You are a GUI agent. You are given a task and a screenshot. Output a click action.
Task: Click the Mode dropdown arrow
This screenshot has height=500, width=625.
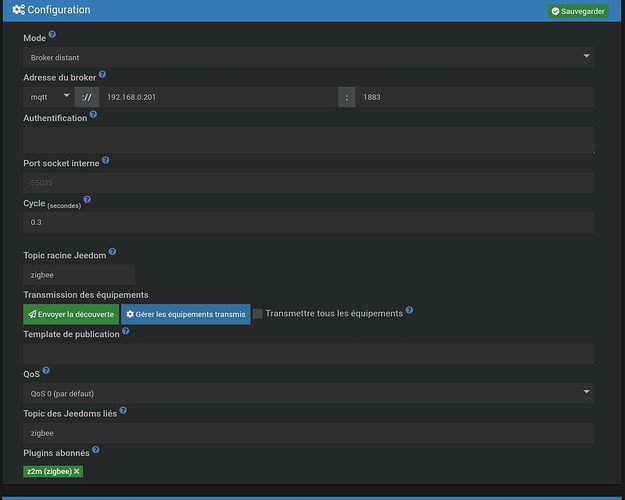(586, 56)
